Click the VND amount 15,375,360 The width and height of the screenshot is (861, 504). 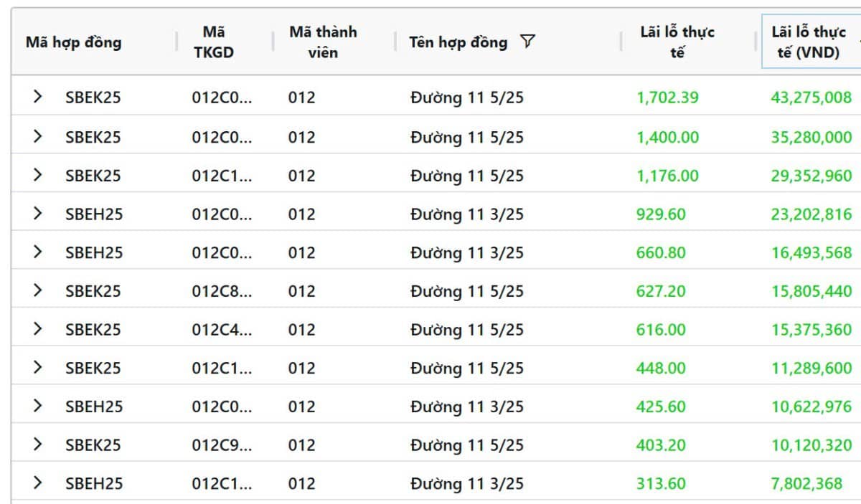[811, 330]
